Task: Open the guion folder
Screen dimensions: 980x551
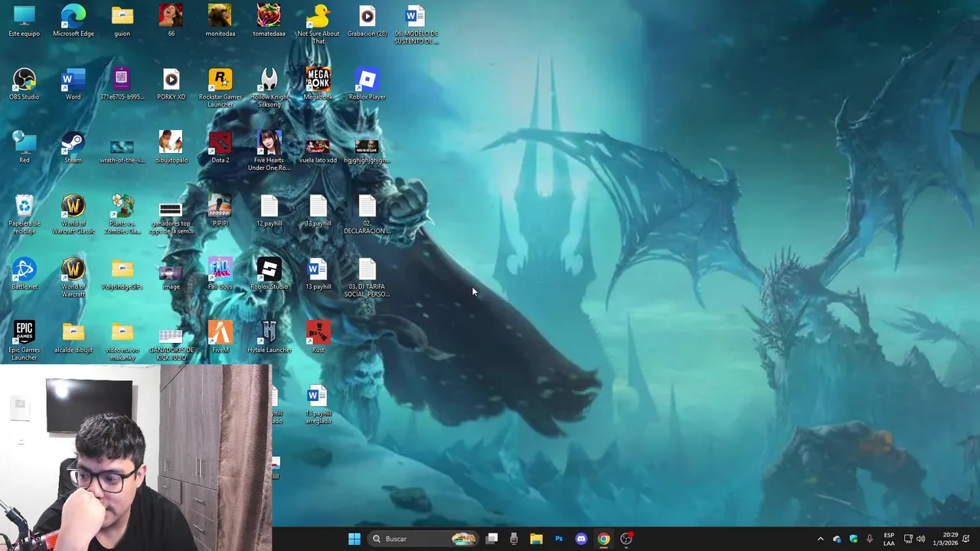Action: click(x=122, y=21)
